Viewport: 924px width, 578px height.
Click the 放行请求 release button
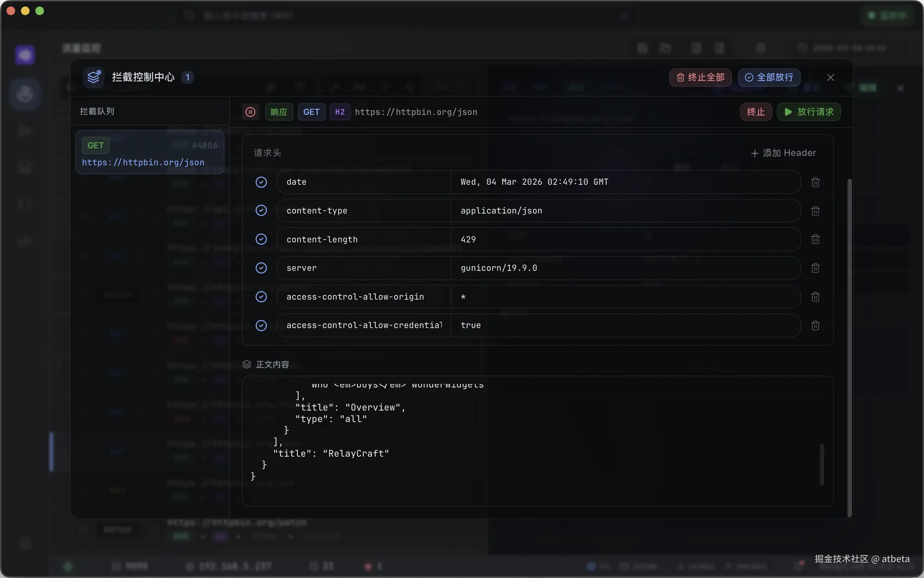809,112
